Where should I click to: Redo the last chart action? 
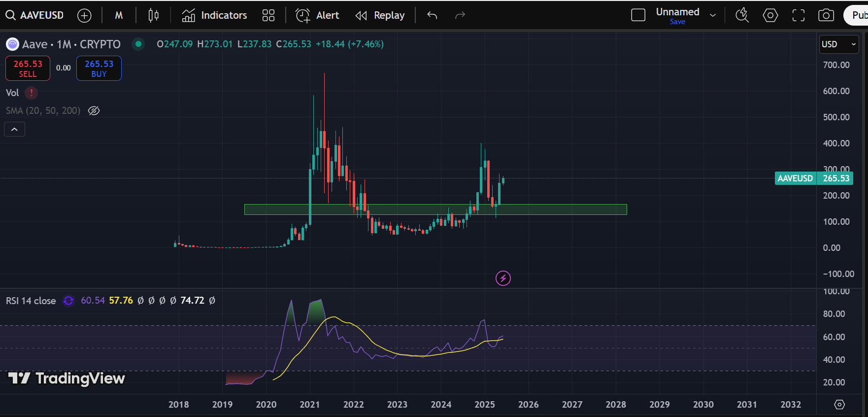(x=460, y=15)
